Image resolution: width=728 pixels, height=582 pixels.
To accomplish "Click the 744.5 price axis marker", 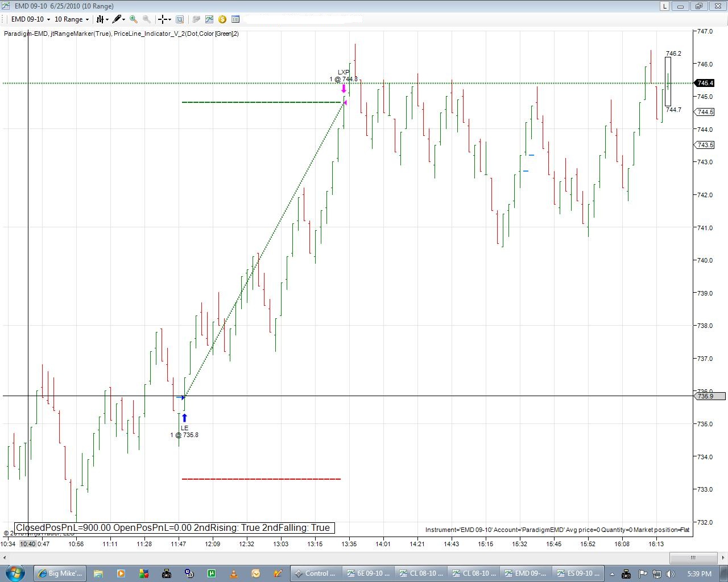I will point(705,112).
